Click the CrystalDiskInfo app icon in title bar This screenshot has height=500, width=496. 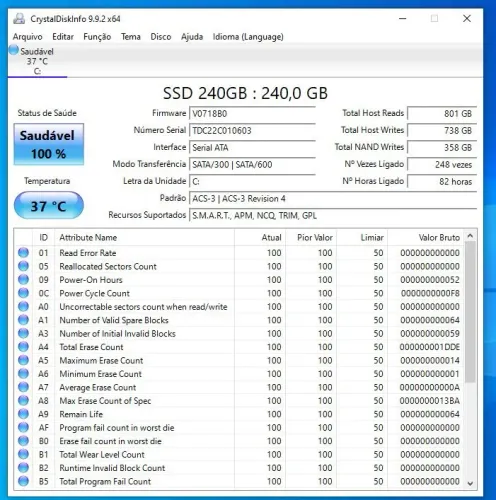(x=19, y=19)
